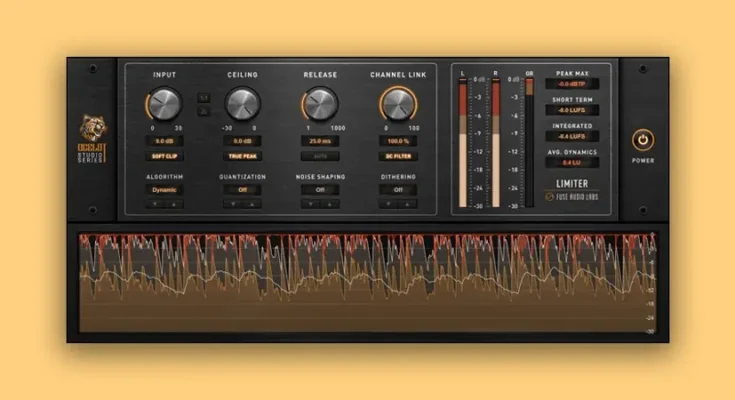The image size is (735, 400).
Task: Click the ALGORITHM label
Action: pyautogui.click(x=165, y=177)
